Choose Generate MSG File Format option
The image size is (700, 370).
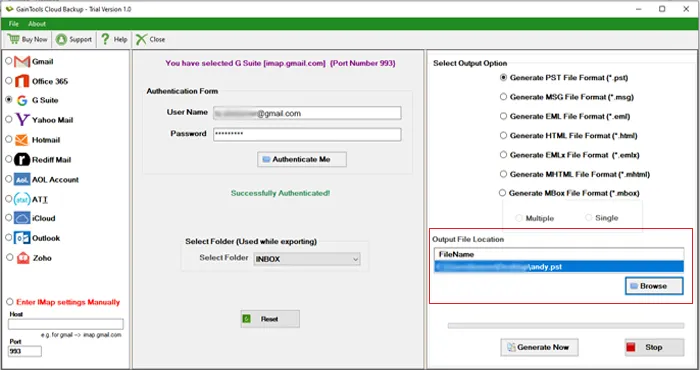click(x=503, y=97)
